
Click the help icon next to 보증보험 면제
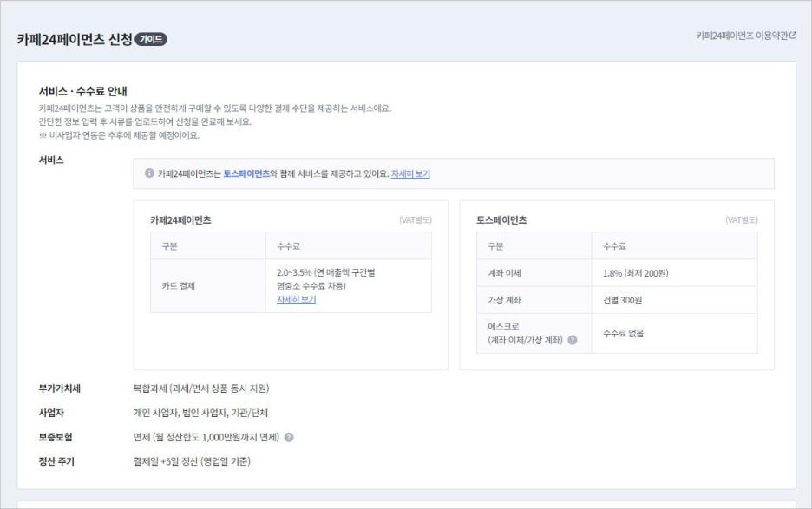pyautogui.click(x=289, y=438)
